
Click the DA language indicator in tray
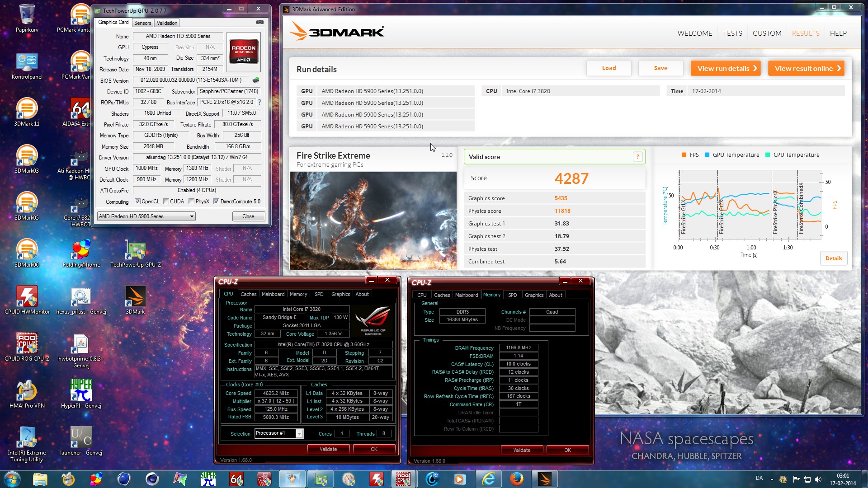759,478
